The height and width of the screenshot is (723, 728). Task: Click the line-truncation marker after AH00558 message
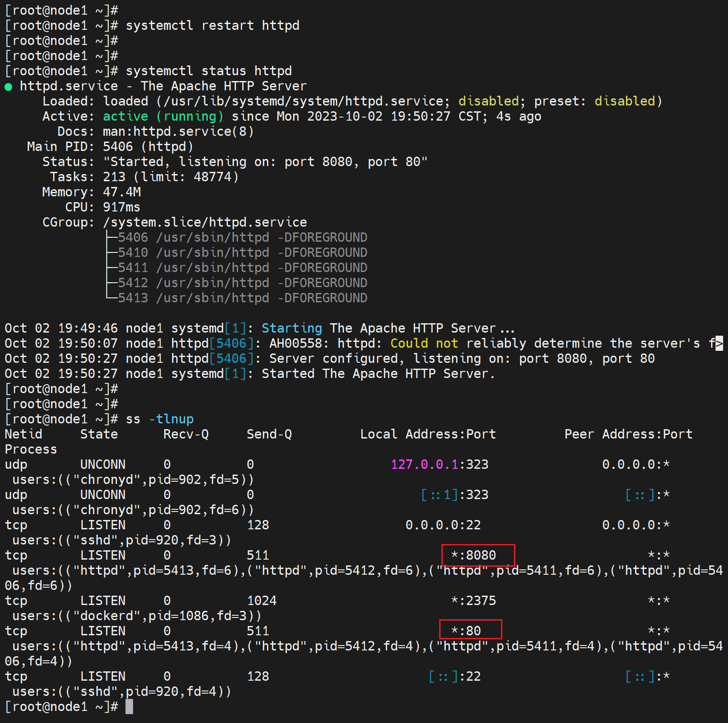[719, 343]
